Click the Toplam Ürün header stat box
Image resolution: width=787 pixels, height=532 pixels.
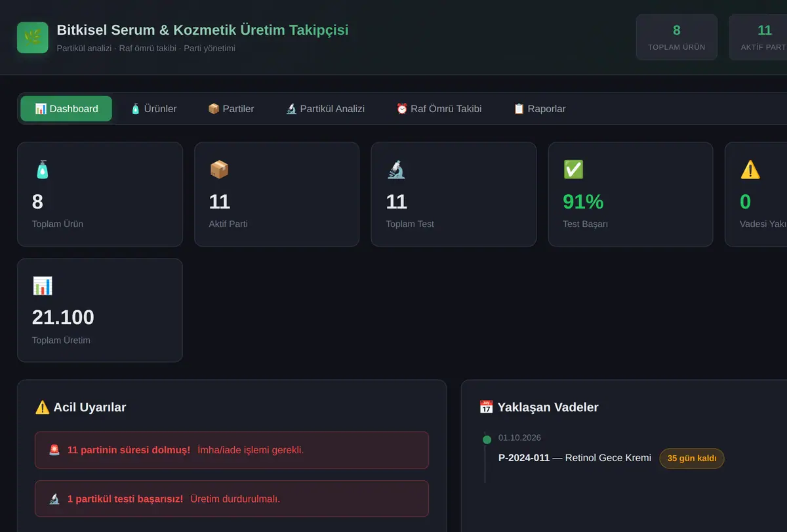677,37
